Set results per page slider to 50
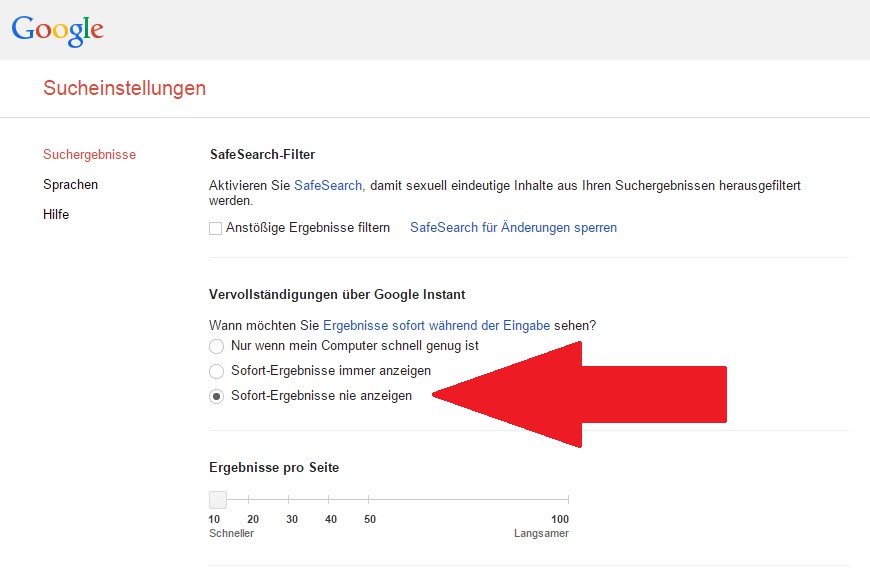 tap(368, 499)
